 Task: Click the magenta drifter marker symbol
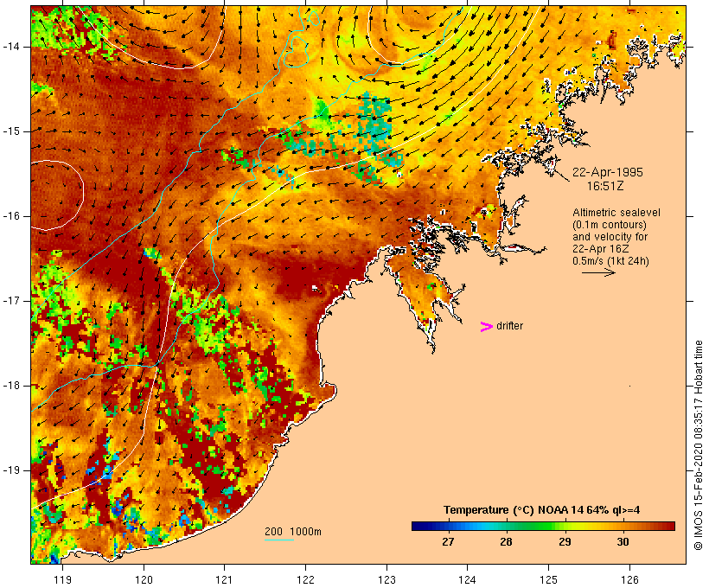tap(486, 327)
